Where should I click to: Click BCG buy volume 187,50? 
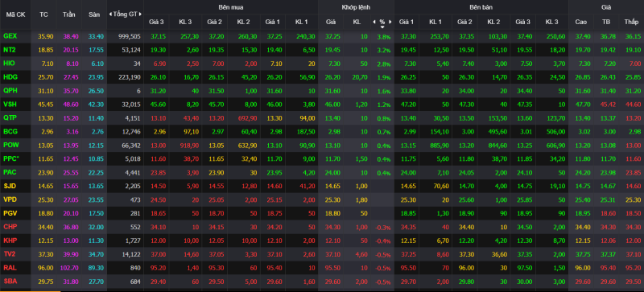(305, 132)
